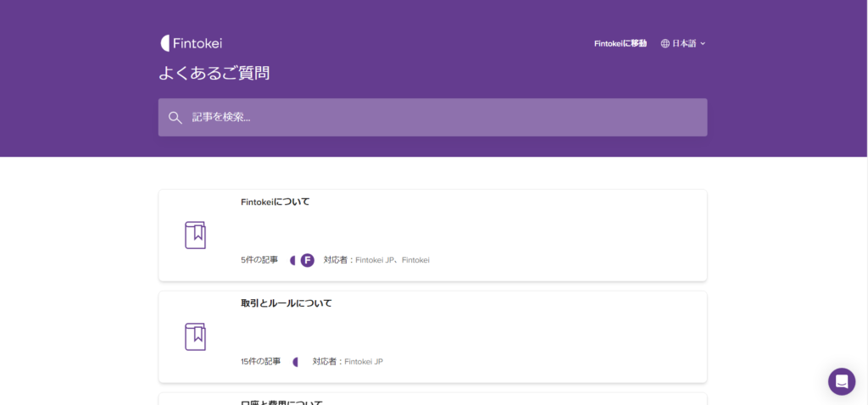Open the 取引とルールについて collection

pos(432,336)
